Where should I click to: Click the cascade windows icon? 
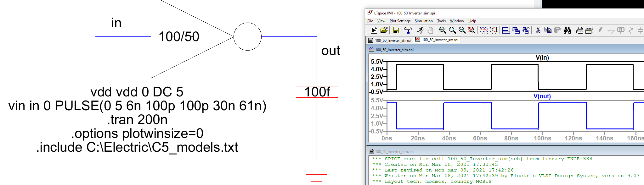pos(516,30)
